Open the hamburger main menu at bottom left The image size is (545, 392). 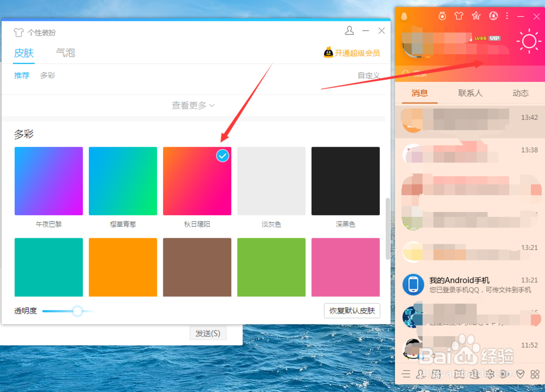click(407, 375)
